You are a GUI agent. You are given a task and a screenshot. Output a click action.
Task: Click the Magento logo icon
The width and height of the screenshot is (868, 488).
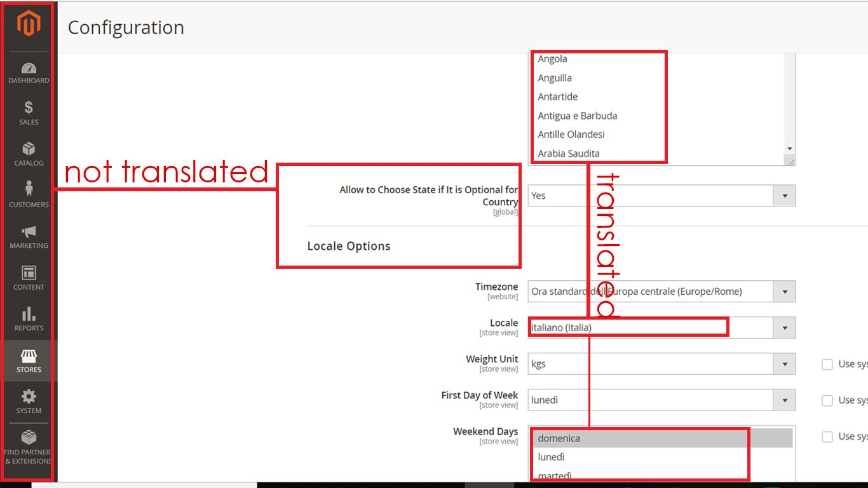pos(29,24)
